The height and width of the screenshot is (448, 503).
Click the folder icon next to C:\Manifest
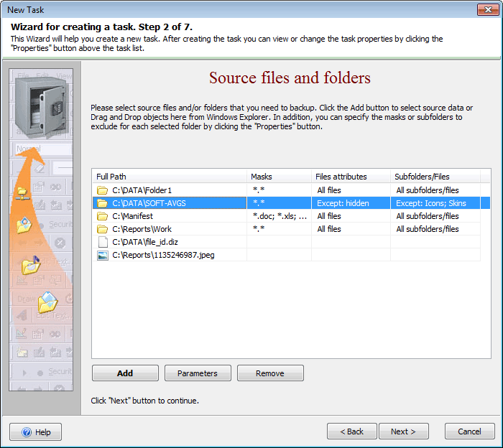tap(102, 216)
